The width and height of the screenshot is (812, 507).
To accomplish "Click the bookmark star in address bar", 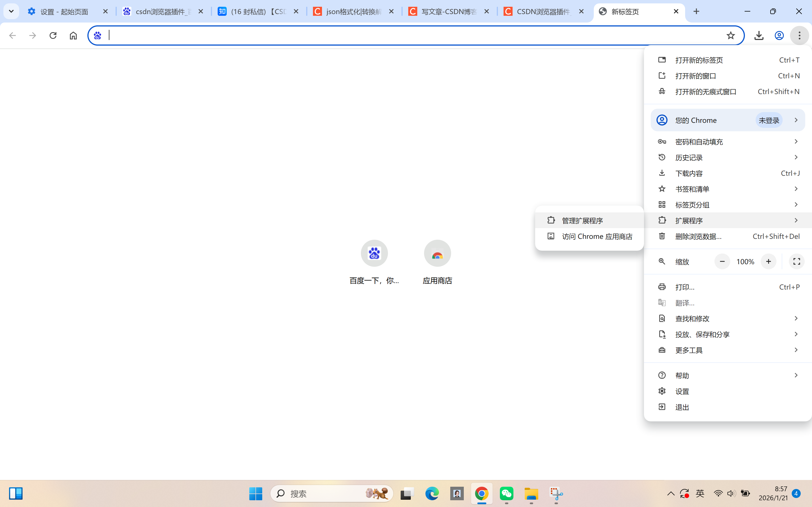I will point(731,35).
